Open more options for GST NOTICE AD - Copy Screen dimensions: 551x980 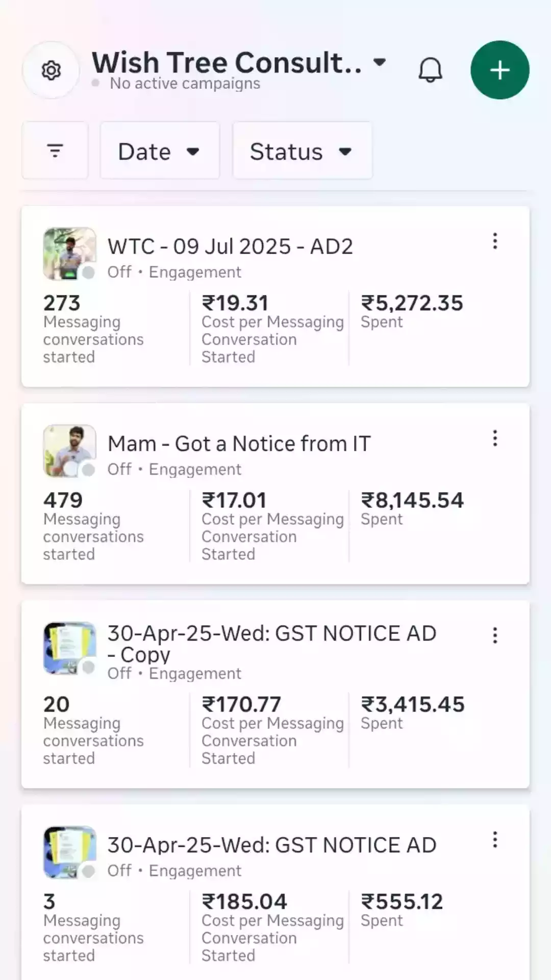(495, 635)
